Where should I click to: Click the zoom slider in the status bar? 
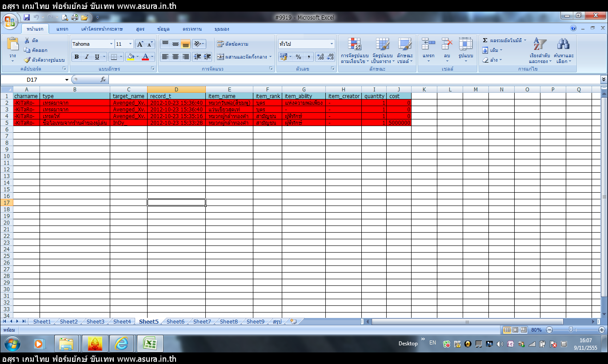click(571, 330)
